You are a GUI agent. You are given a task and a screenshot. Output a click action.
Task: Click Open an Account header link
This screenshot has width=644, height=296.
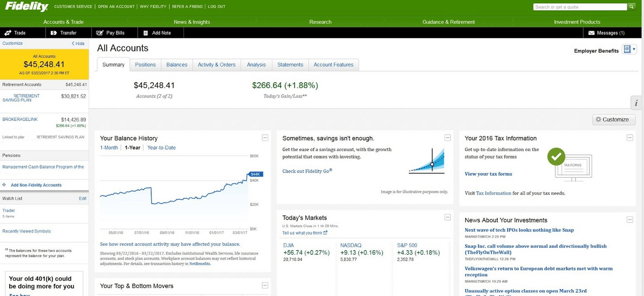(116, 6)
